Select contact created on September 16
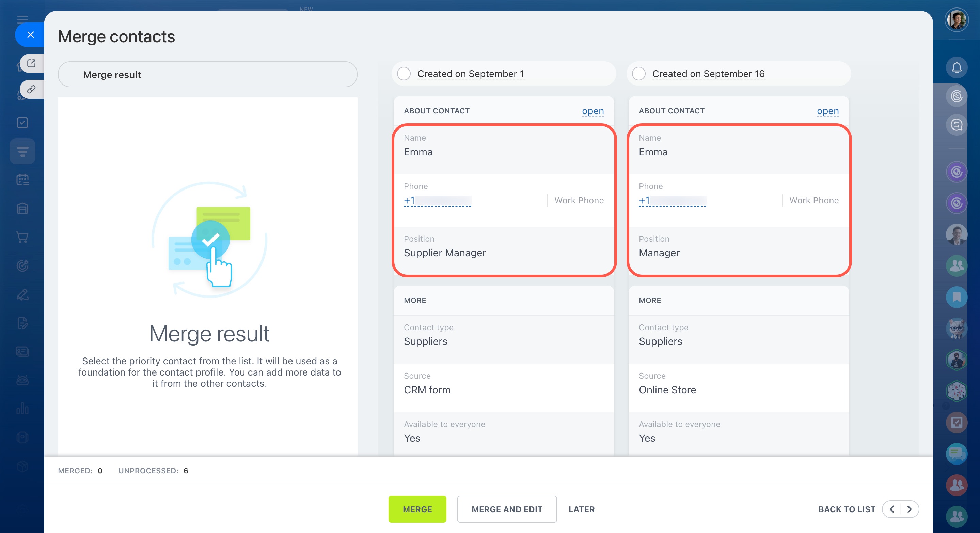The image size is (980, 533). click(638, 74)
